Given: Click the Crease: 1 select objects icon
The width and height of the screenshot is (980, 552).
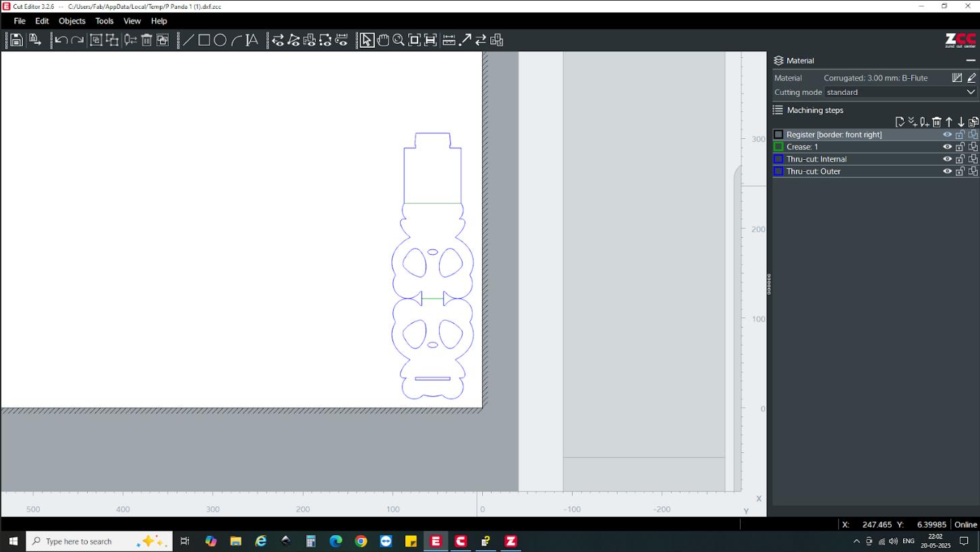Looking at the screenshot, I should 973,147.
